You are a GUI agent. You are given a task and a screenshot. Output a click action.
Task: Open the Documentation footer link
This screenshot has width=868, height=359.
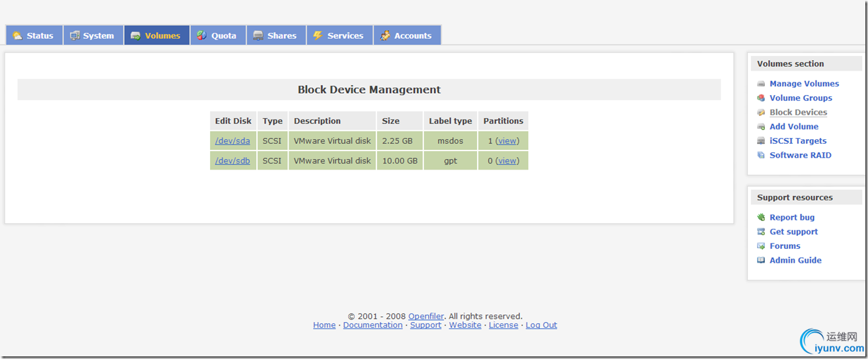[373, 325]
